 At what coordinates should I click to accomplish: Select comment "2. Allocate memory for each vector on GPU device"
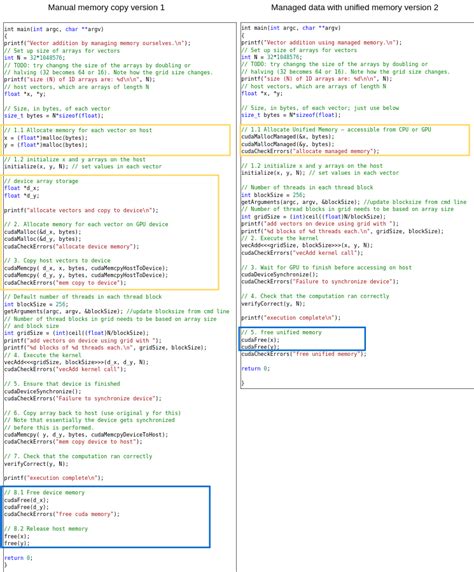(86, 224)
